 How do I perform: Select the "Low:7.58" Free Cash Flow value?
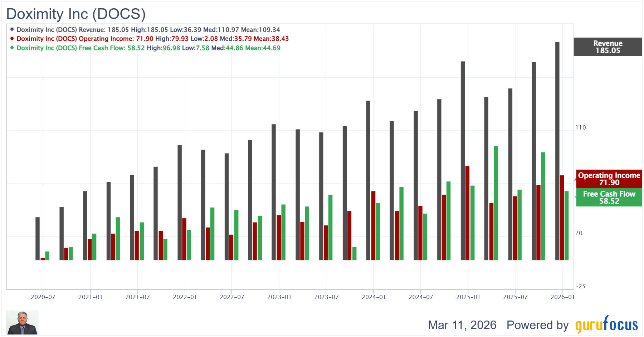196,48
